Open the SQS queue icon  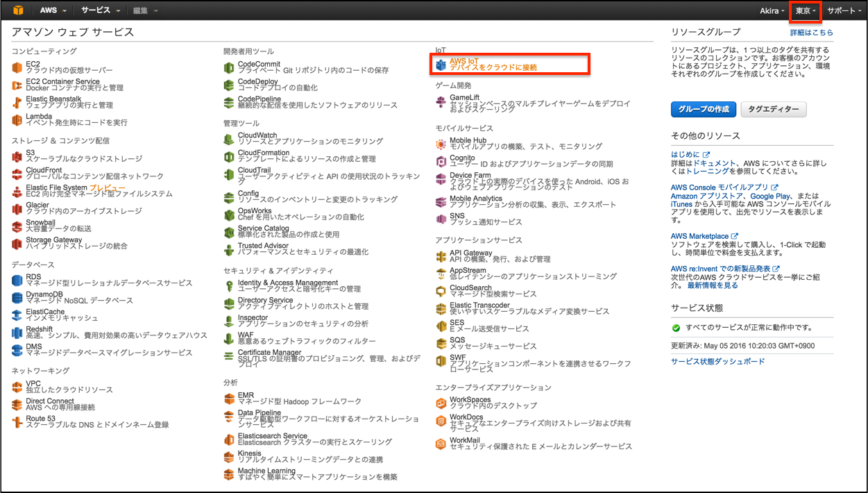point(441,343)
